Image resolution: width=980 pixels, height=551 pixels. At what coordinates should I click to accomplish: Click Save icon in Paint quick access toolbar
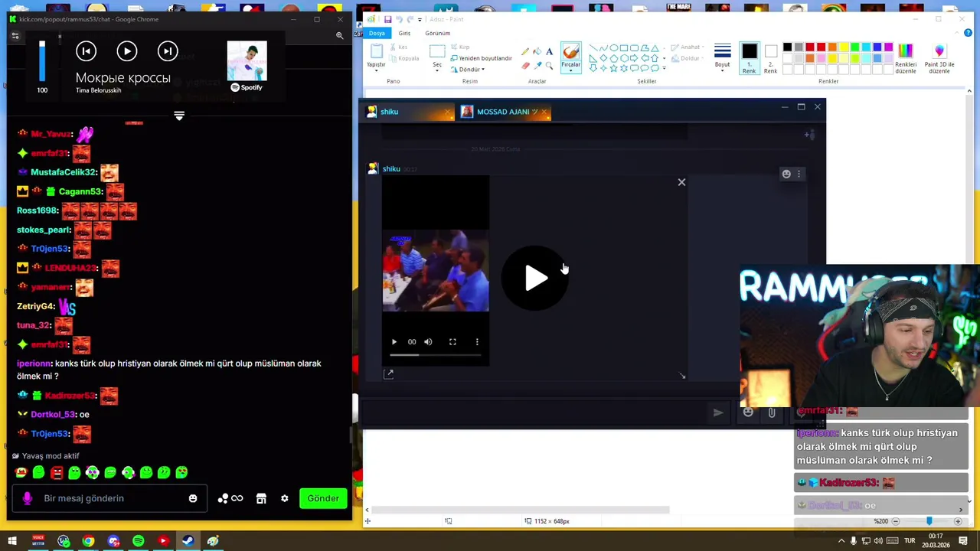pos(388,19)
